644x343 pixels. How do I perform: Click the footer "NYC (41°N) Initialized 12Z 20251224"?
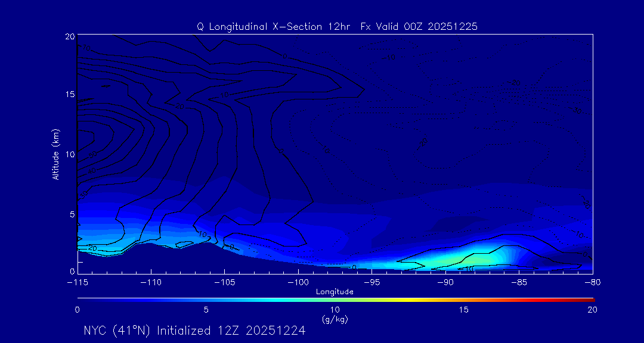(194, 330)
